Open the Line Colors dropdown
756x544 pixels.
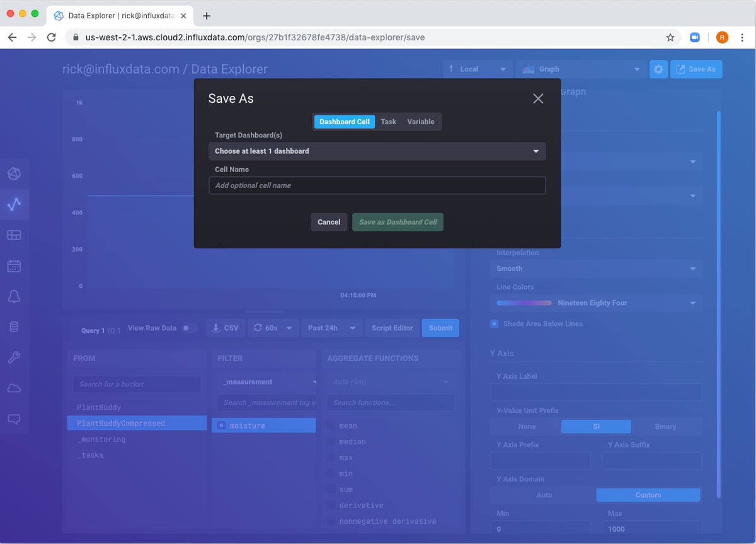(595, 303)
